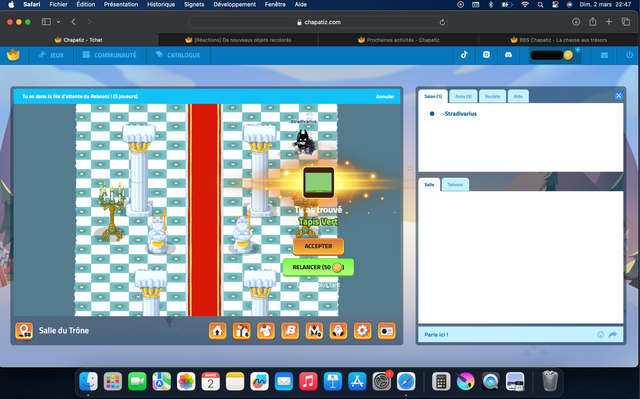Open the game settings gear
Viewport: 640px width, 399px height.
tap(362, 331)
